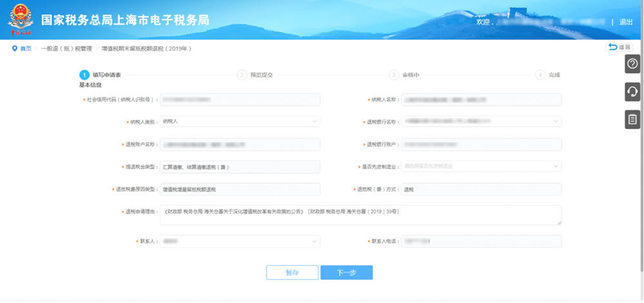This screenshot has height=303, width=644.
Task: Click the 返回 back button
Action: [620, 48]
